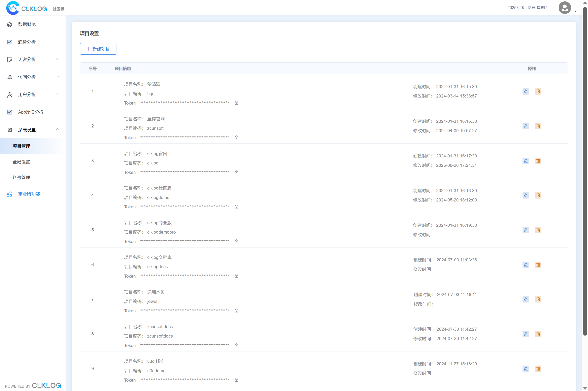The height and width of the screenshot is (391, 588).
Task: Toggle token lock for clklog商业版 project
Action: click(x=236, y=241)
